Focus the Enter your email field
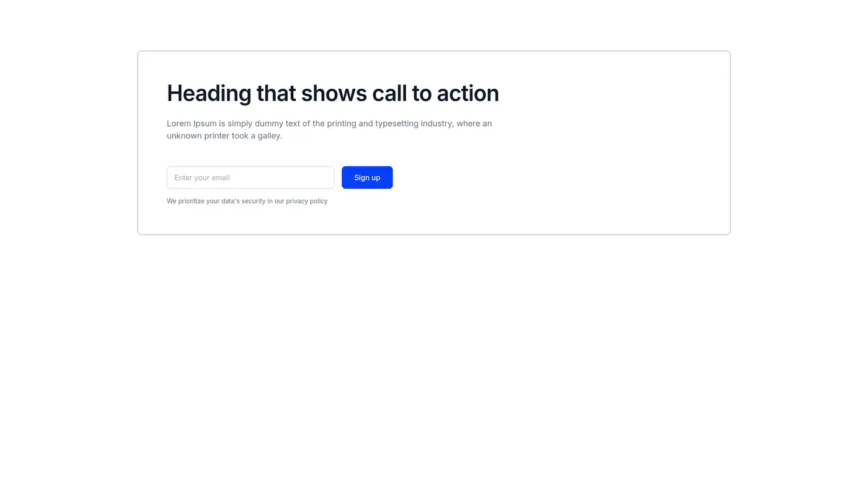This screenshot has height=489, width=868. (x=250, y=177)
